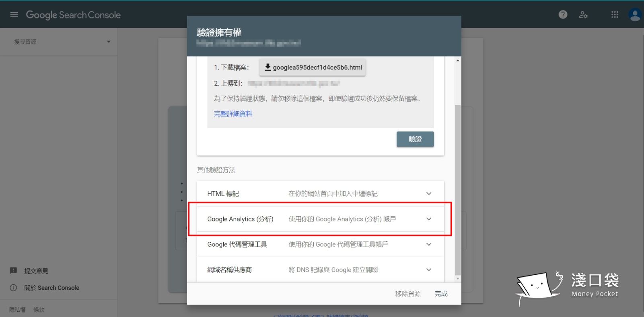
Task: Open the Help question mark icon
Action: [563, 14]
